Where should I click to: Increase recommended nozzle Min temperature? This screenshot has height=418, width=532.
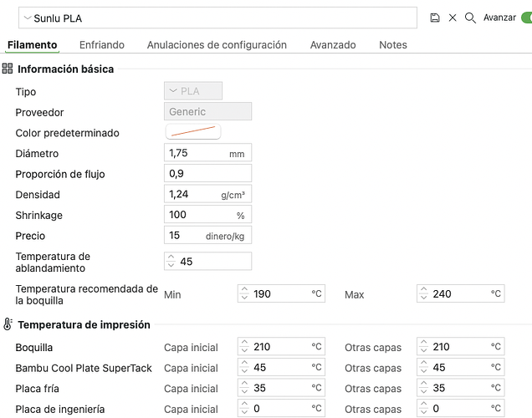coord(244,290)
